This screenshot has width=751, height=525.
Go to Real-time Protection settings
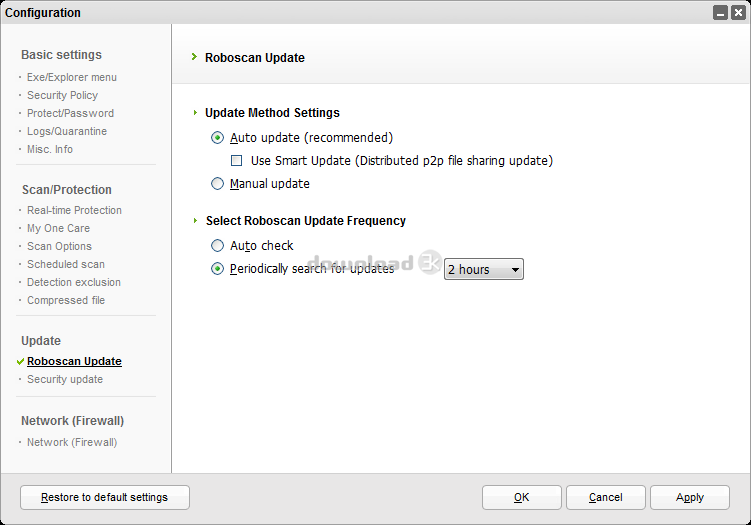pyautogui.click(x=74, y=210)
